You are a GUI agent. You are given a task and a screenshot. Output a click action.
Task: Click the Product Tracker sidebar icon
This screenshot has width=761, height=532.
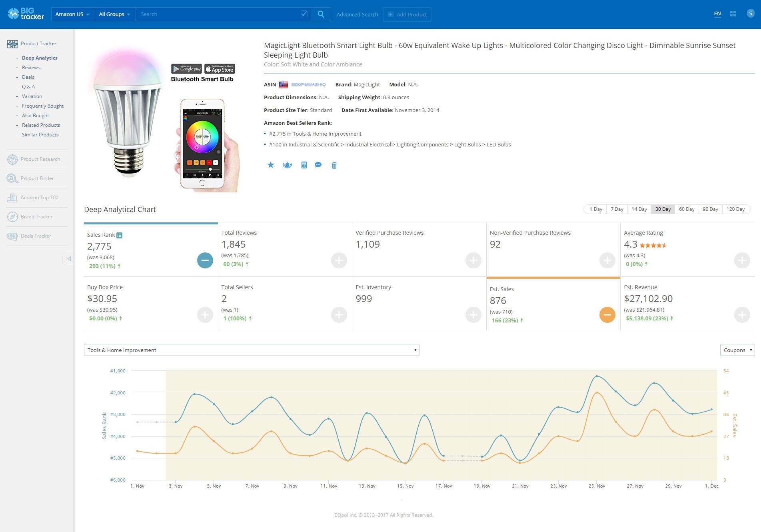click(x=12, y=44)
